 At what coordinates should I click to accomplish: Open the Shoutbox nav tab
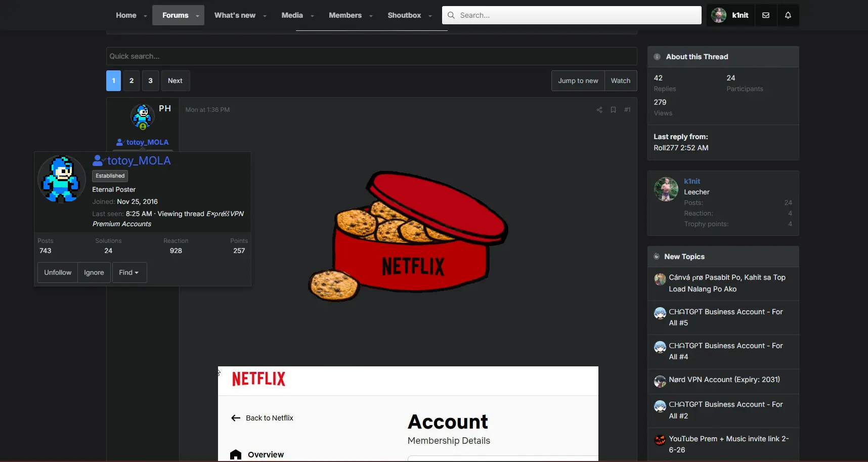pyautogui.click(x=404, y=15)
